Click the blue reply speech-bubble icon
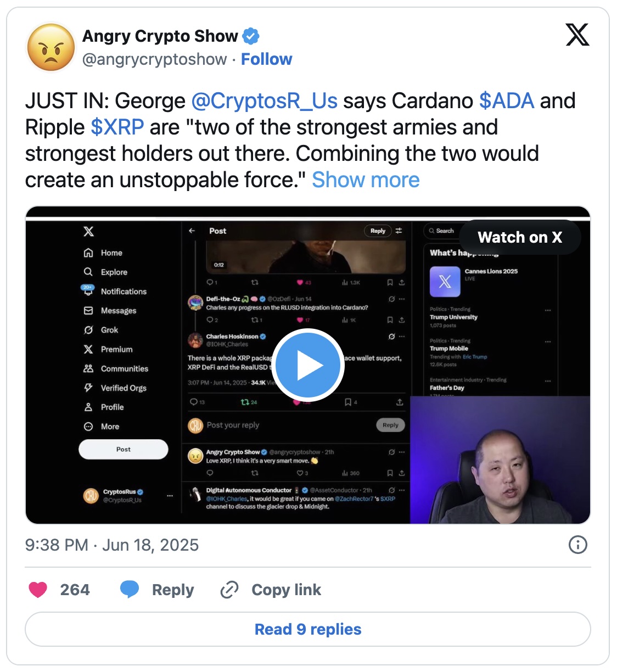 (x=130, y=590)
